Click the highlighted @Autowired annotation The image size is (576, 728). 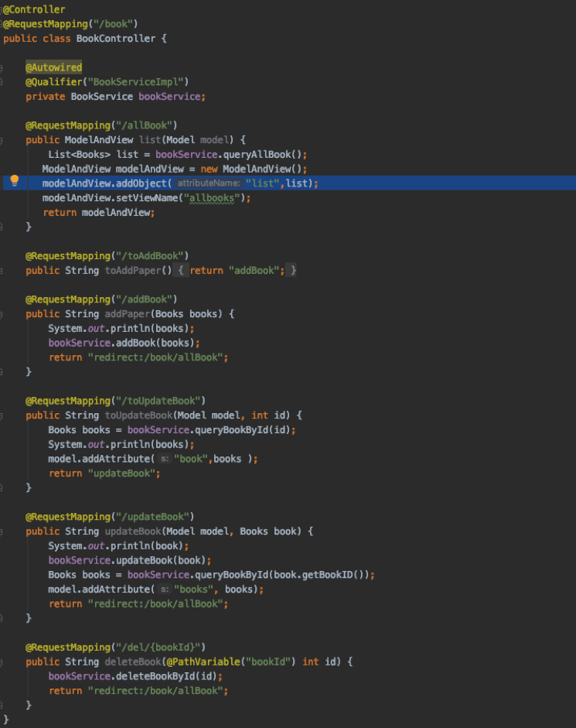click(x=53, y=67)
